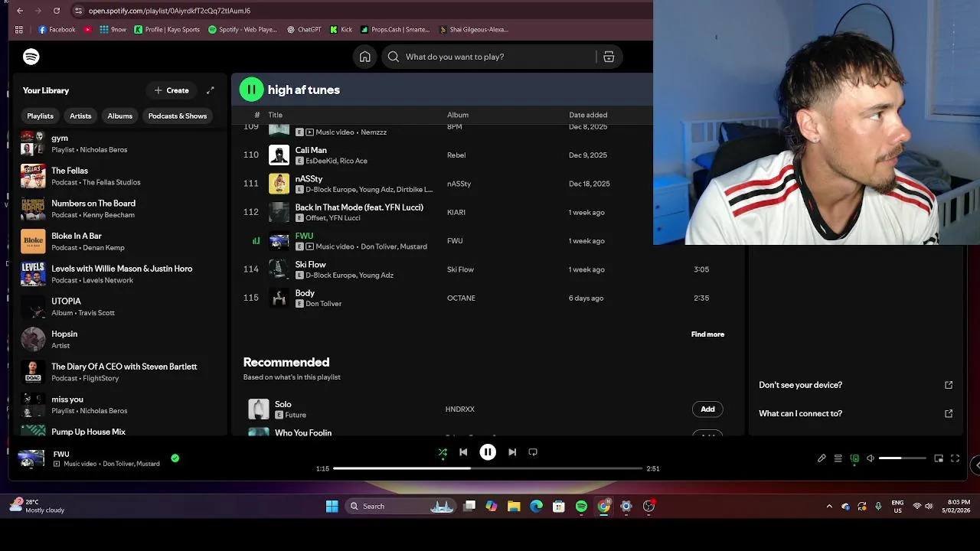Open the Facebook bookmark
Screen dimensions: 980x551
(x=57, y=30)
